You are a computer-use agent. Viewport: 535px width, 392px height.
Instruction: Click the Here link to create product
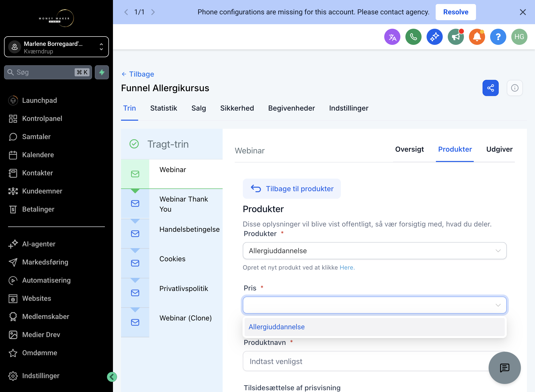pyautogui.click(x=347, y=268)
